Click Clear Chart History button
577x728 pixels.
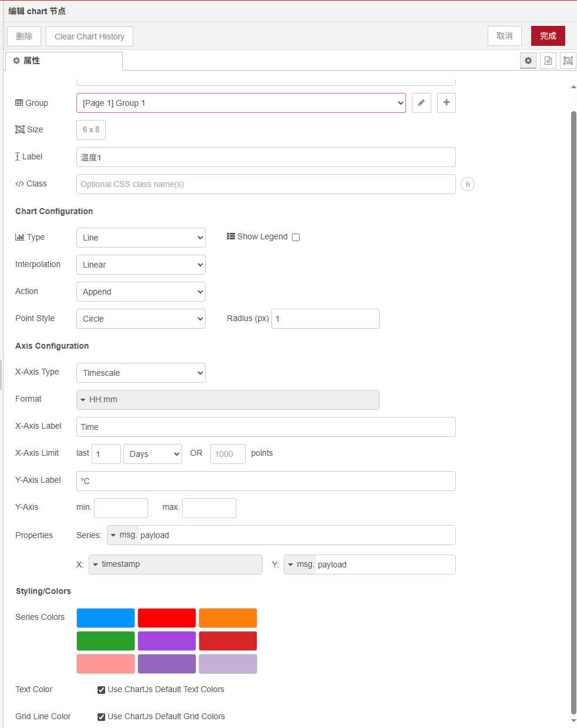(x=89, y=36)
